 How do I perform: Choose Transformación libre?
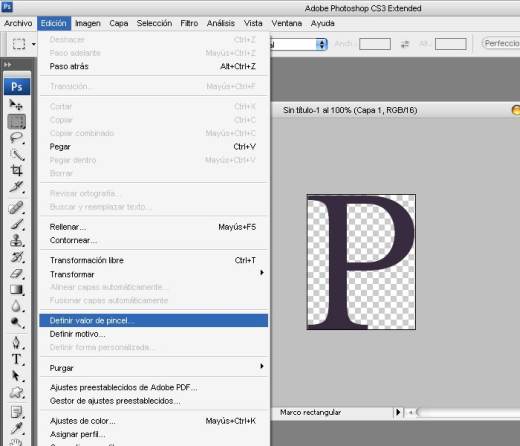point(153,260)
